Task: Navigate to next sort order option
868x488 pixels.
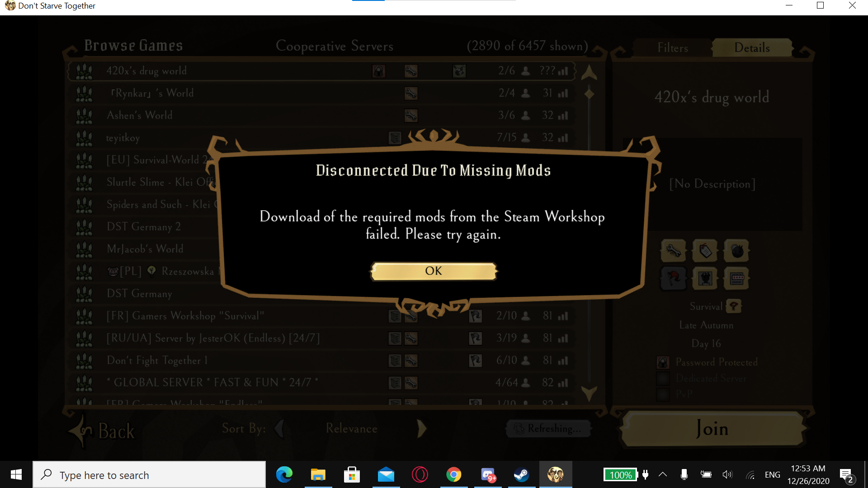Action: [x=421, y=428]
